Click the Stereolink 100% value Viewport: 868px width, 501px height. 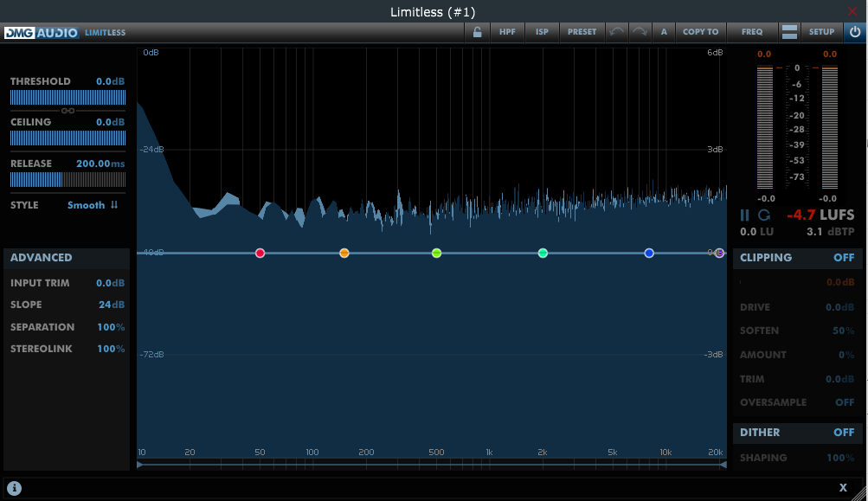pyautogui.click(x=111, y=349)
